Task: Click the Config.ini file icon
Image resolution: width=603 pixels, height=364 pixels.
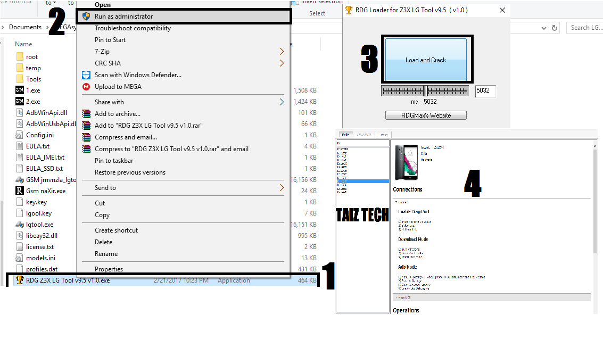Action: point(19,135)
